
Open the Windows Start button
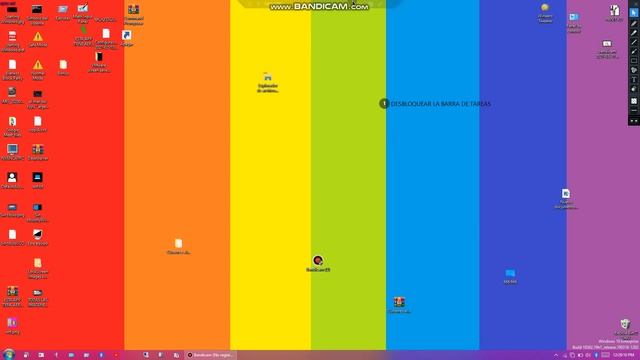(9, 354)
